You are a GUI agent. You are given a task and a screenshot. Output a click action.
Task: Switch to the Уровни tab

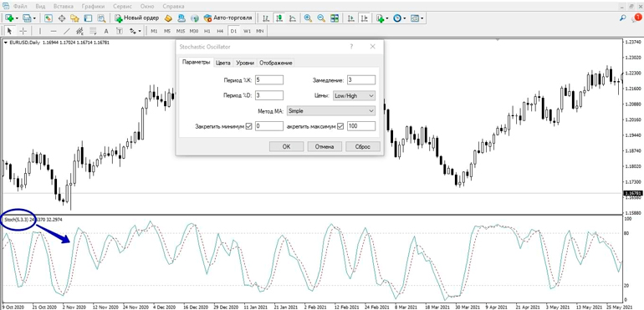(245, 63)
